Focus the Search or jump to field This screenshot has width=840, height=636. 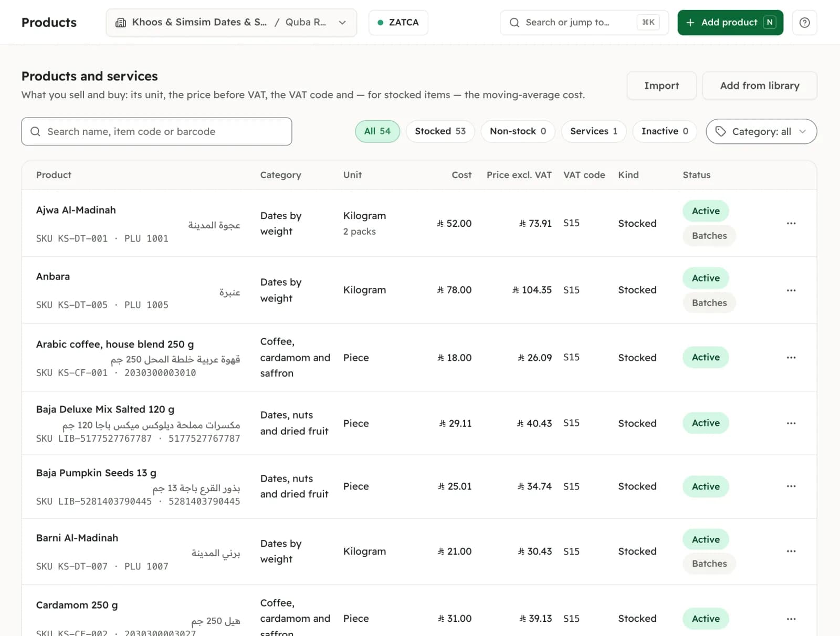584,23
